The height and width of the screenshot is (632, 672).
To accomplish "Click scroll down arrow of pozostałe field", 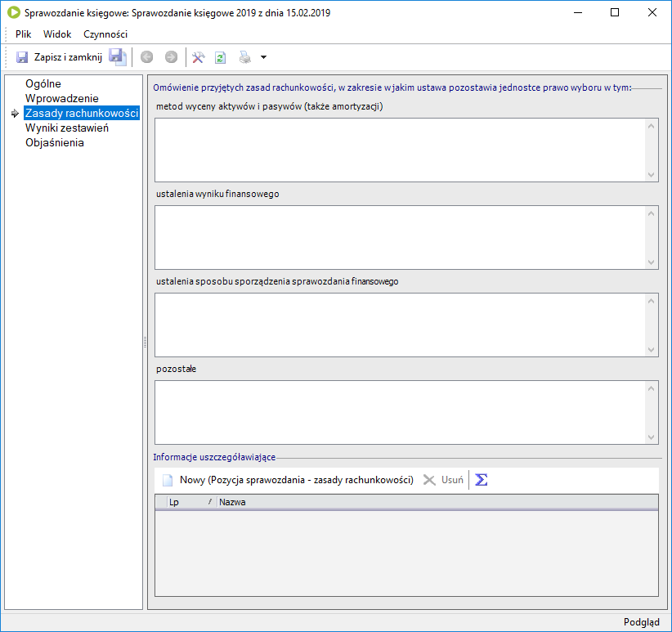I will [652, 437].
